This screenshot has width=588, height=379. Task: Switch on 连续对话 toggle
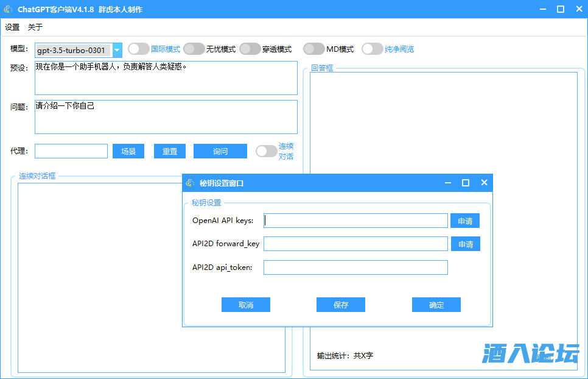[267, 151]
